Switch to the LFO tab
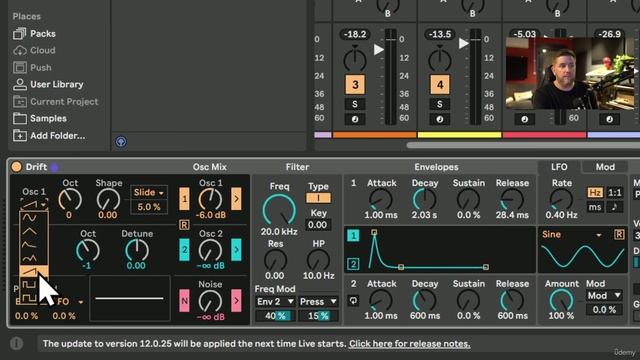This screenshot has width=640, height=360. click(559, 167)
